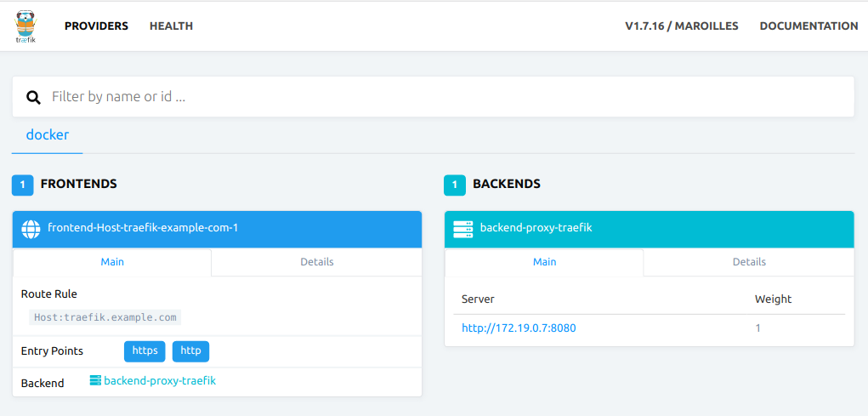This screenshot has width=868, height=416.
Task: Open server URL http://172.19.0.7:8080
Action: pyautogui.click(x=519, y=328)
